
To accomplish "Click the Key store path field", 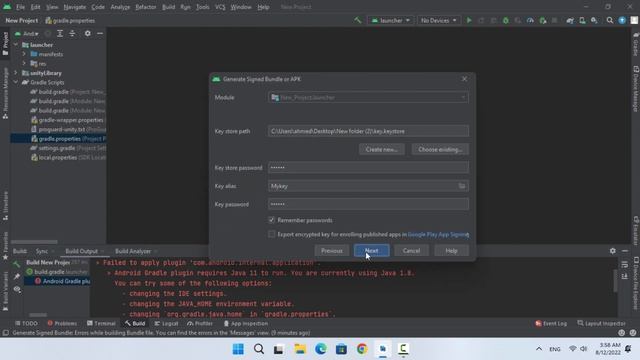I will 368,131.
